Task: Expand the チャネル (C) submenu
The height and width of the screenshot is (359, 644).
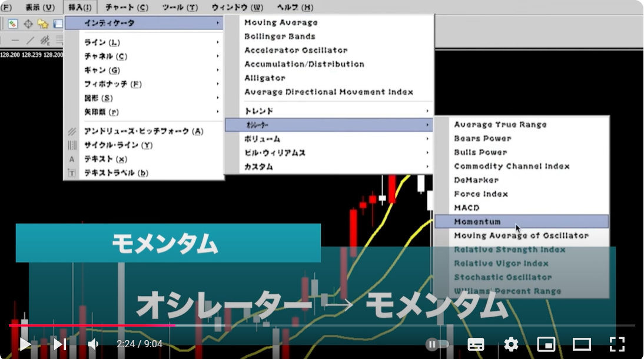Action: pos(144,56)
